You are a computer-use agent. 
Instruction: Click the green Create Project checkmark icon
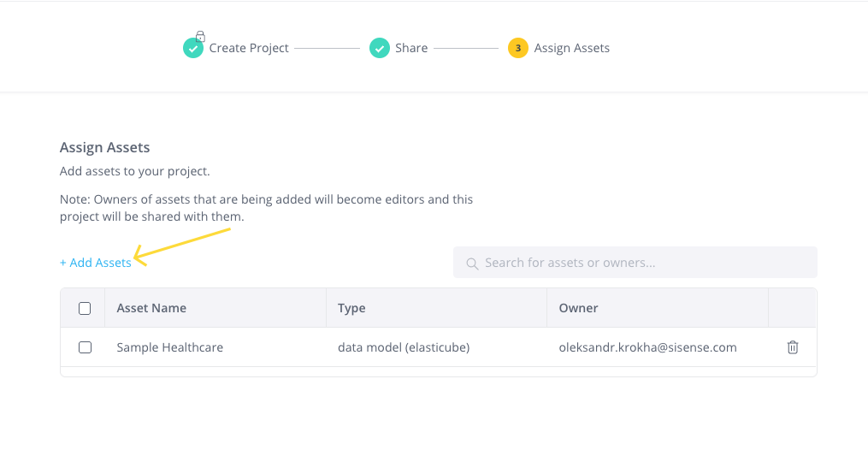tap(192, 48)
